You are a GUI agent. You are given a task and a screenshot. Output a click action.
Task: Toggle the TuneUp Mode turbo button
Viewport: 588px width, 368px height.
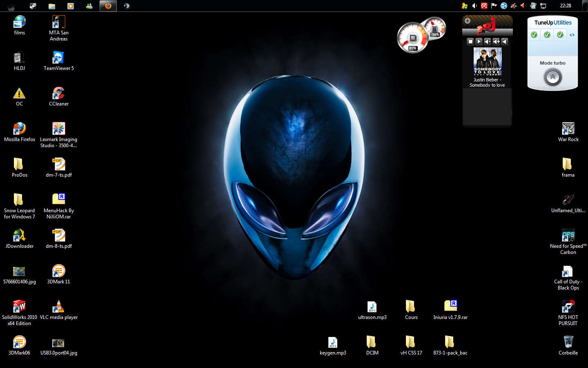pos(552,77)
